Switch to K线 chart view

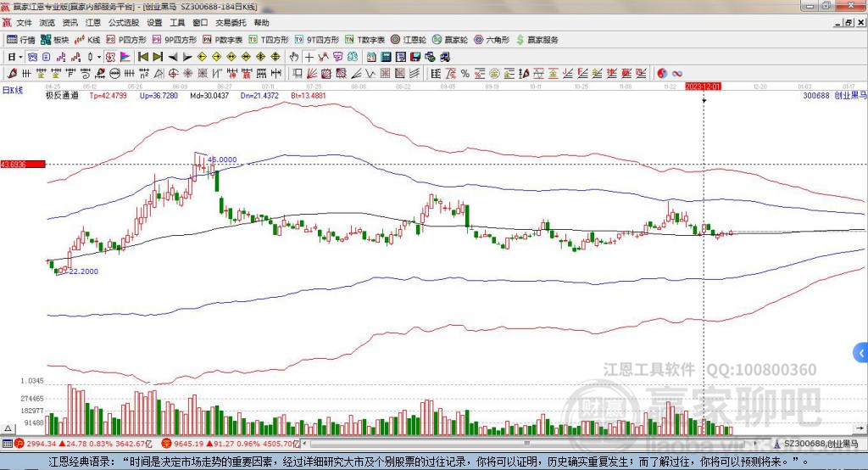click(x=87, y=40)
